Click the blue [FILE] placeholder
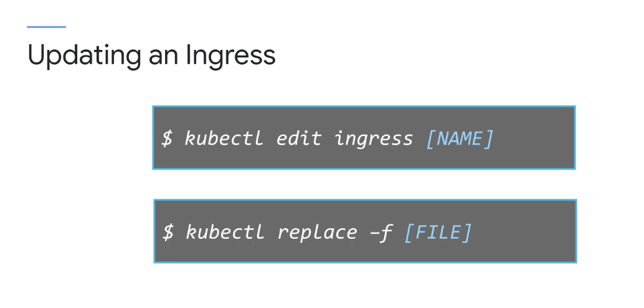644x308 pixels. 438,232
